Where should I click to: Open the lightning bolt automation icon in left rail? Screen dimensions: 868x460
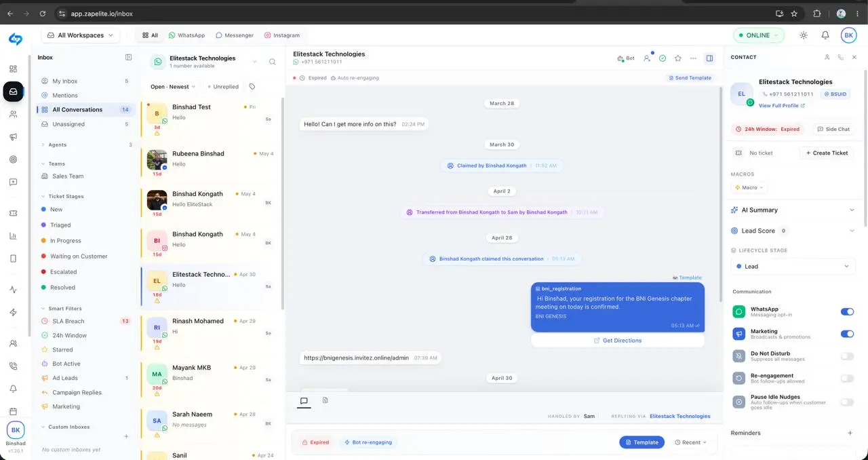13,312
